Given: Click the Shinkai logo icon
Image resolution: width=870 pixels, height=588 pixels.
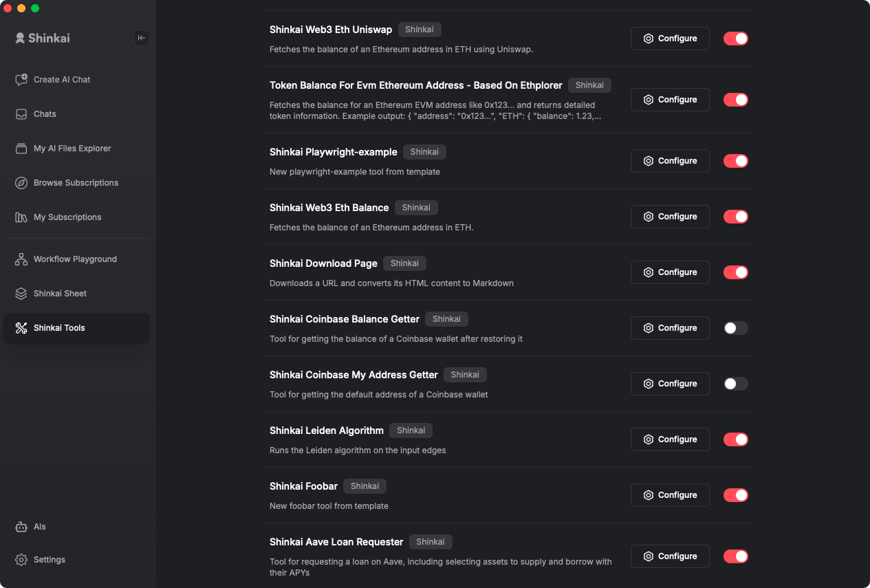Looking at the screenshot, I should pyautogui.click(x=21, y=38).
